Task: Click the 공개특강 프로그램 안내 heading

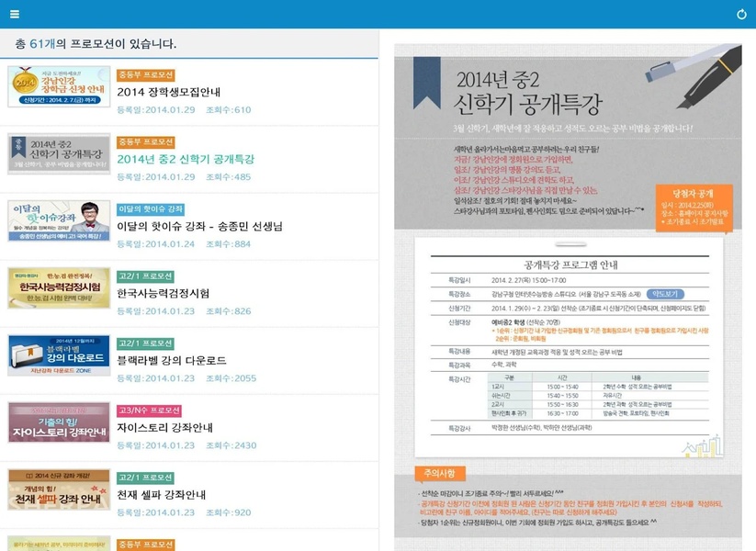Action: point(570,264)
